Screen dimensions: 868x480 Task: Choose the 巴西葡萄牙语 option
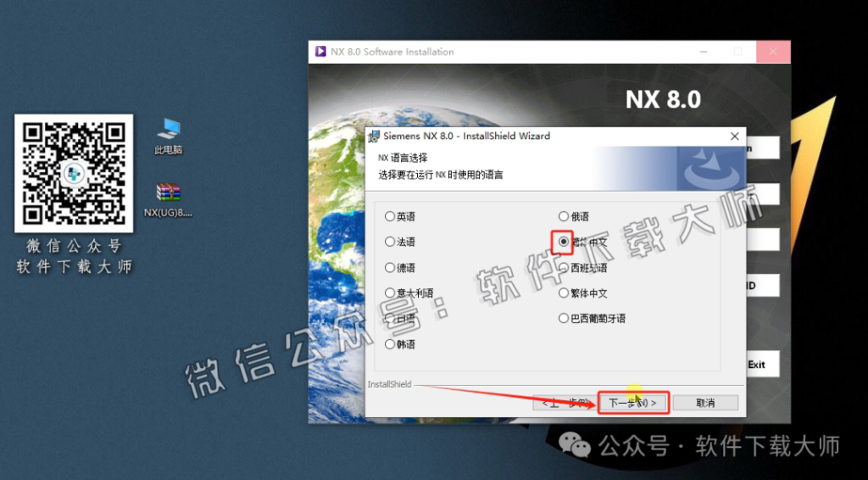pos(564,318)
